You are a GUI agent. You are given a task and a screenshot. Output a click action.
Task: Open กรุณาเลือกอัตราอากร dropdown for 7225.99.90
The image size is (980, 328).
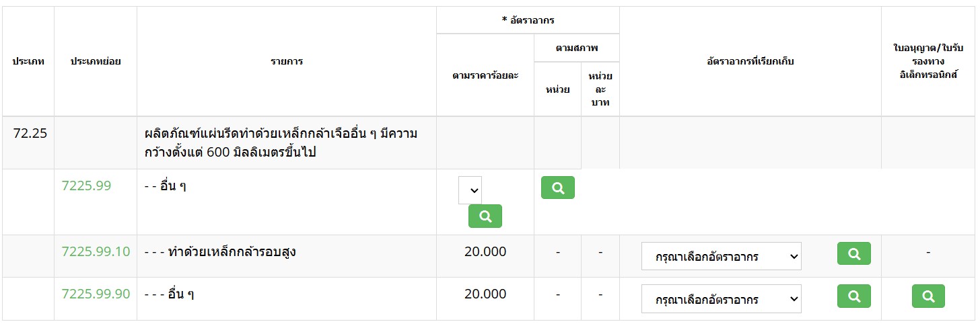click(x=721, y=299)
